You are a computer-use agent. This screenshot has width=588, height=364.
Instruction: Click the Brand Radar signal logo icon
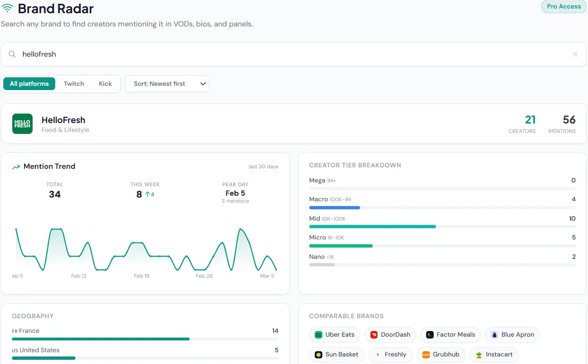click(x=7, y=8)
